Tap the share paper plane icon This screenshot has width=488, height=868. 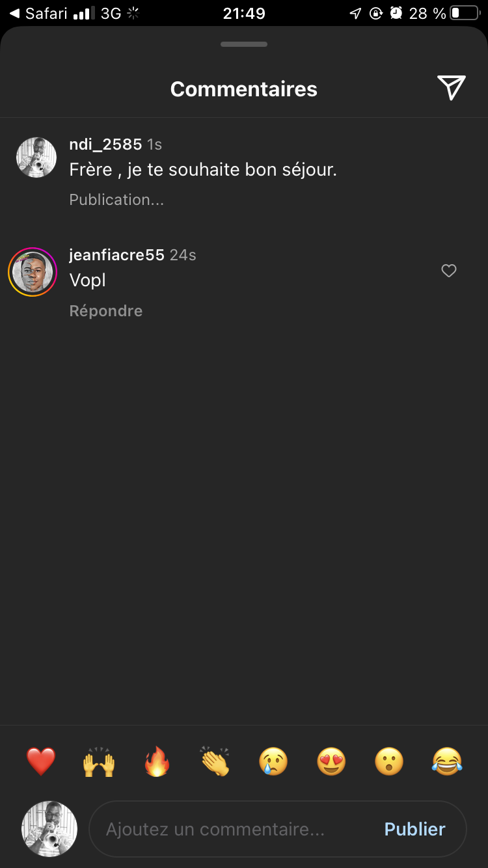(451, 88)
